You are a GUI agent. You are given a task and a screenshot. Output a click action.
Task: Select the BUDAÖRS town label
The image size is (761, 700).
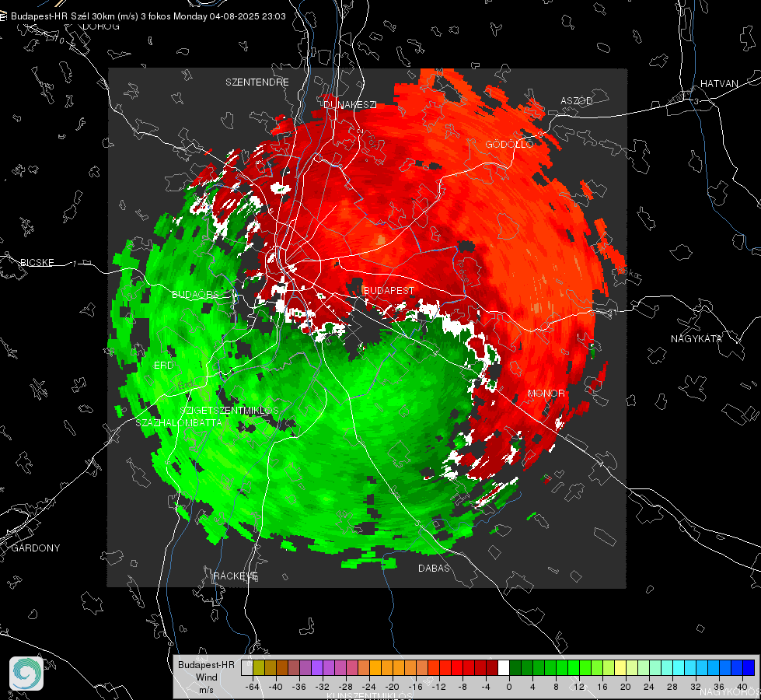click(195, 294)
